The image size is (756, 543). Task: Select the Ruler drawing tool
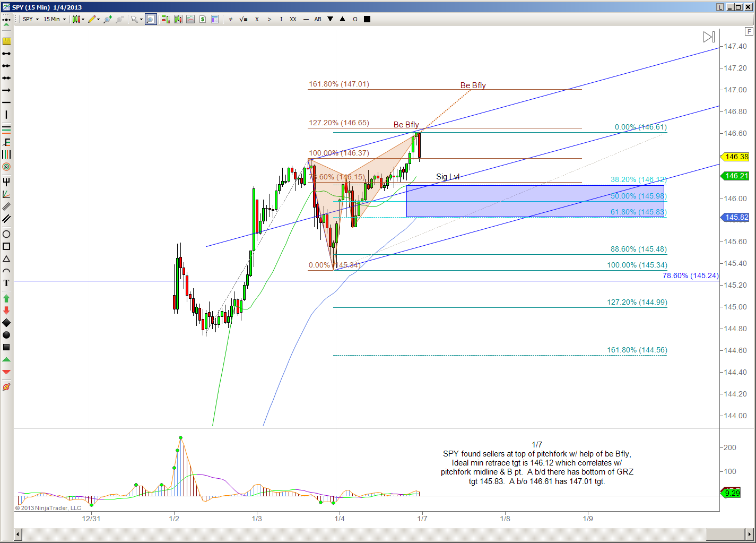tap(6, 41)
